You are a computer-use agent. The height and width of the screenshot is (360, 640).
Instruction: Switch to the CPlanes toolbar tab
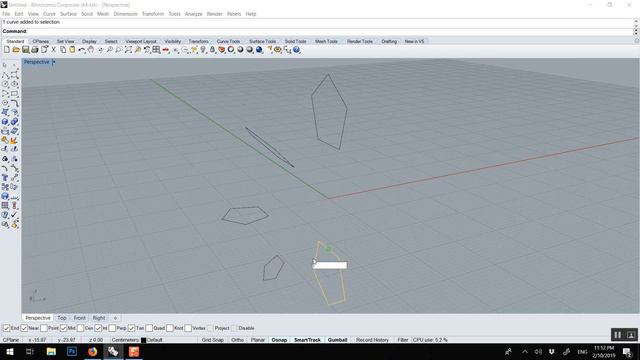click(x=40, y=41)
